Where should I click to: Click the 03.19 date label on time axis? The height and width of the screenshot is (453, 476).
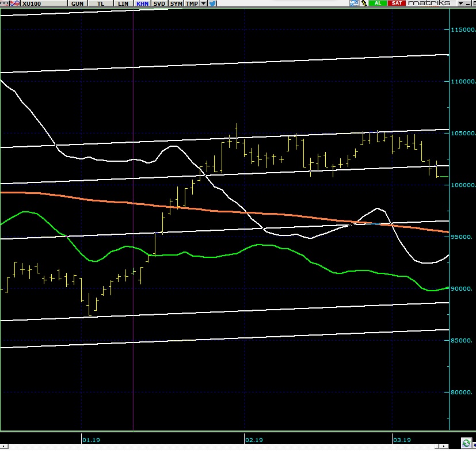402,440
